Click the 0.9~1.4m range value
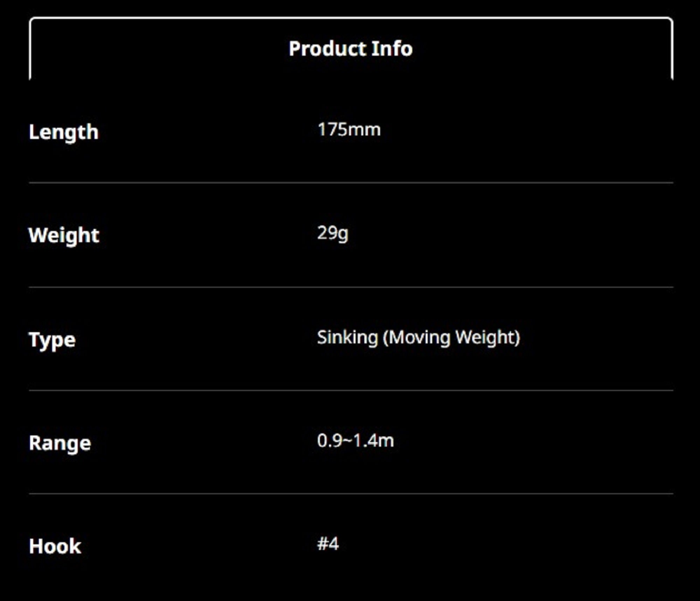This screenshot has width=700, height=601. pos(355,441)
